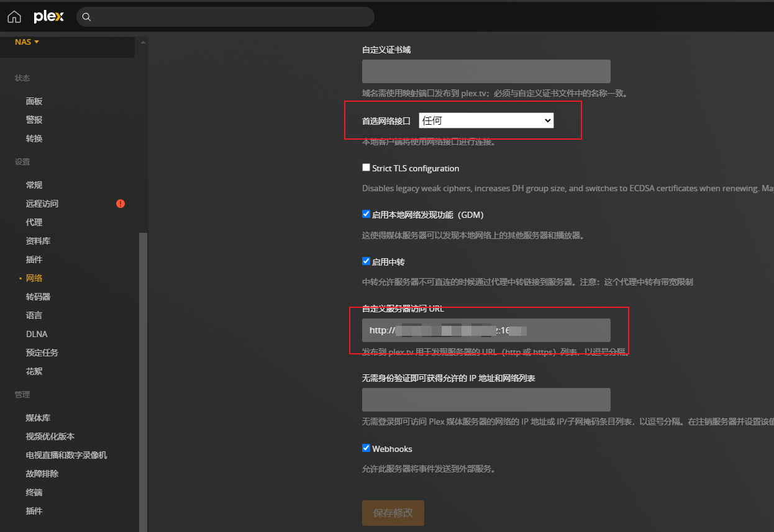Click the 中转 bandwidth limit description text
The image size is (774, 532).
pyautogui.click(x=527, y=282)
